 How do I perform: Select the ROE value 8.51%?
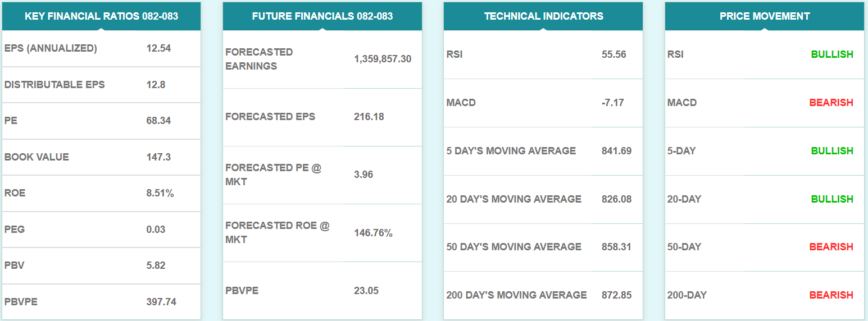click(160, 193)
